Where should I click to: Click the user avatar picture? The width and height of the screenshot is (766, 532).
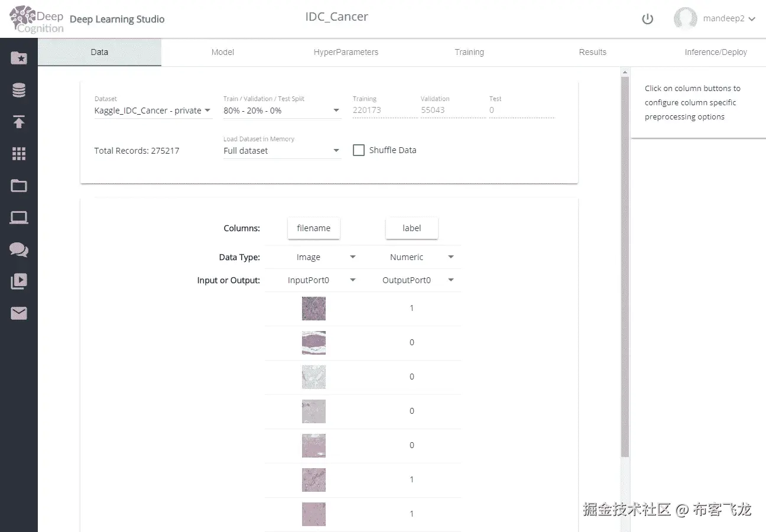tap(686, 19)
